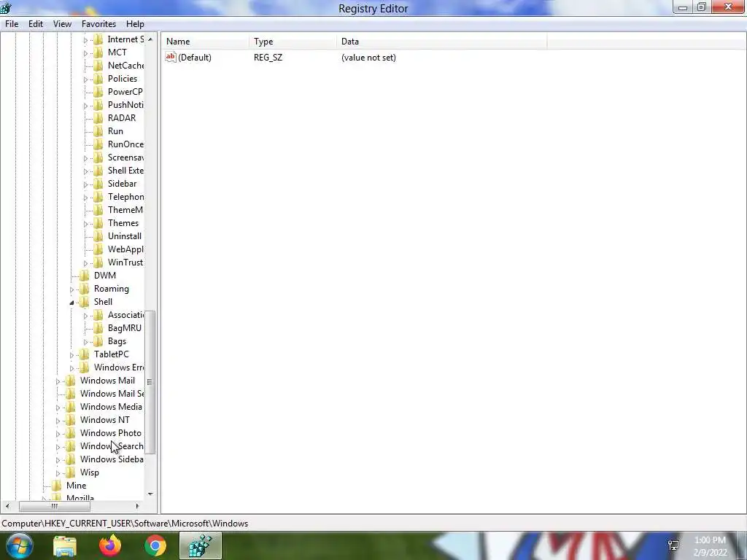Select the Windows Media key label
Image resolution: width=747 pixels, height=560 pixels.
[x=111, y=407]
